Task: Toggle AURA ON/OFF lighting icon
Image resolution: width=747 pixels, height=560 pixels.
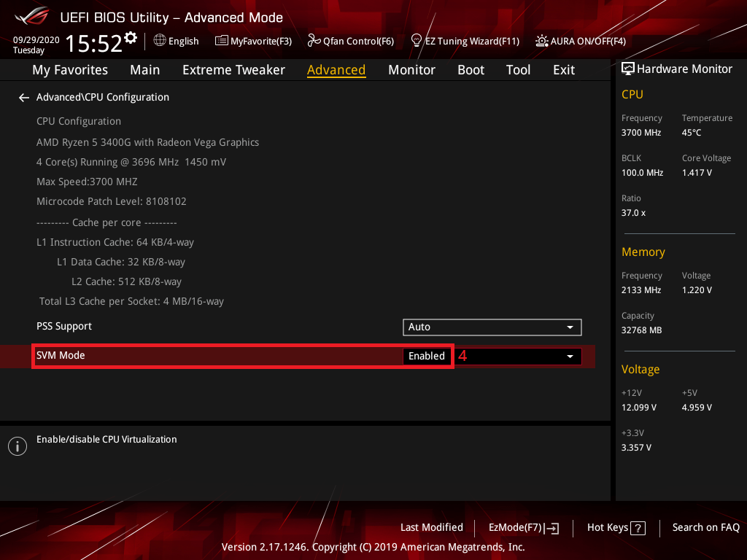Action: point(542,41)
